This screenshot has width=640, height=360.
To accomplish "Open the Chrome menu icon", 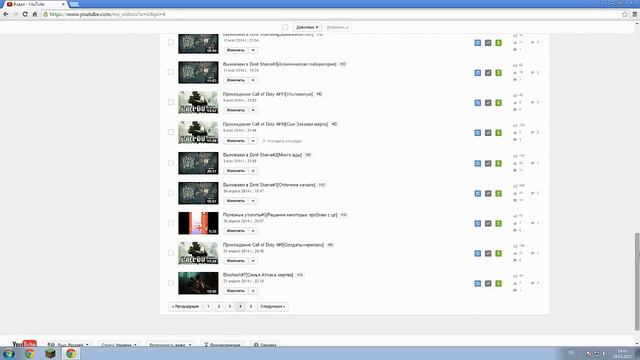I will pyautogui.click(x=635, y=14).
